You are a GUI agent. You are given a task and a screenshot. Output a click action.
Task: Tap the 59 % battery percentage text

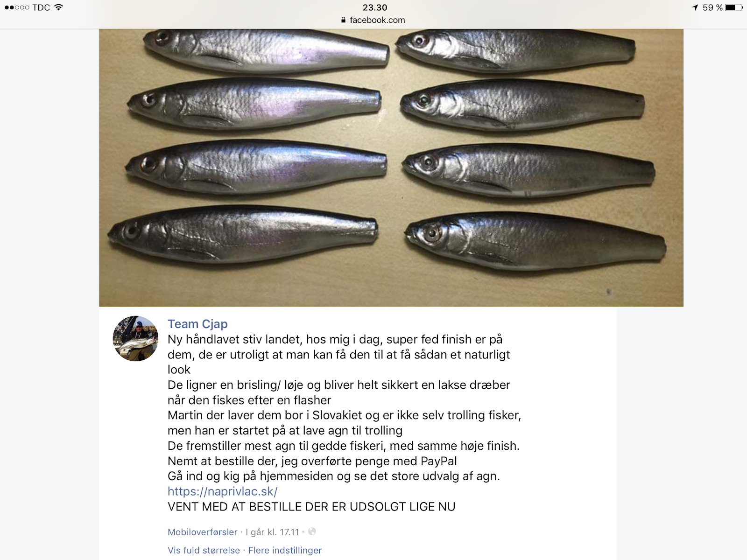712,7
